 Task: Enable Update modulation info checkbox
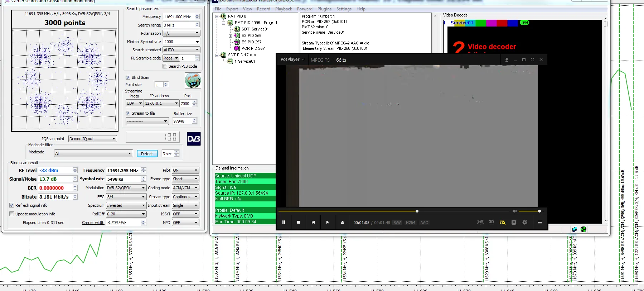(12, 214)
